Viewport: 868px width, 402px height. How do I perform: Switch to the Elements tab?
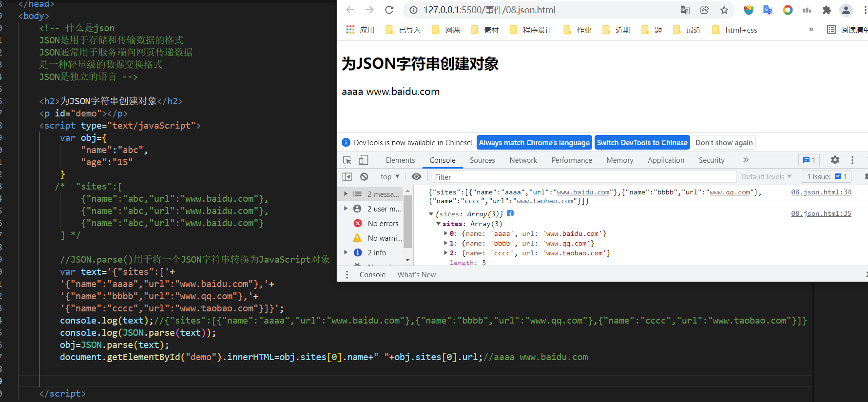tap(400, 160)
